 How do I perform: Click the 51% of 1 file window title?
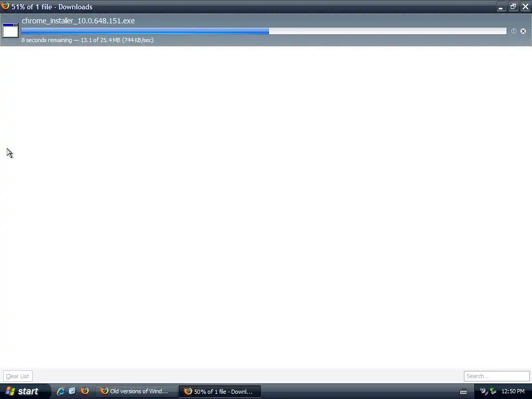52,7
